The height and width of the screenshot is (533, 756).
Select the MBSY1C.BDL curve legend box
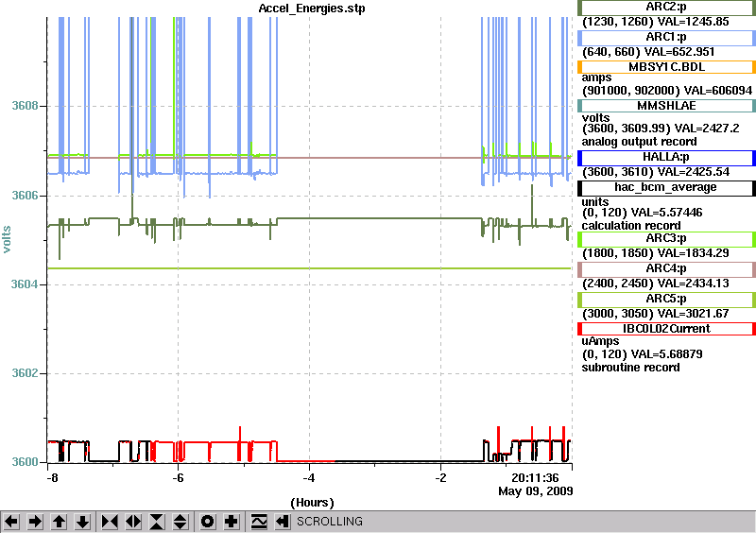666,67
